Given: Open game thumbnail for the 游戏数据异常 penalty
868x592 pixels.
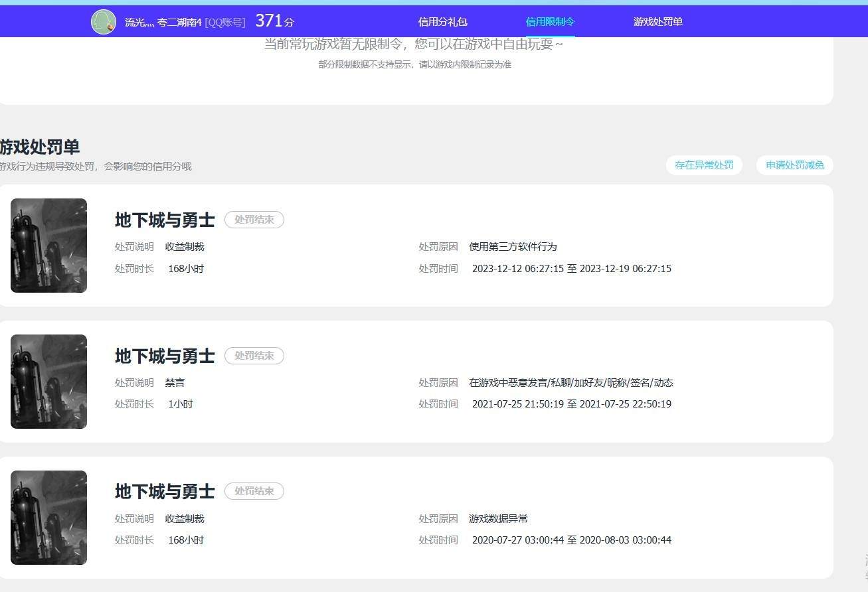Looking at the screenshot, I should (x=48, y=518).
